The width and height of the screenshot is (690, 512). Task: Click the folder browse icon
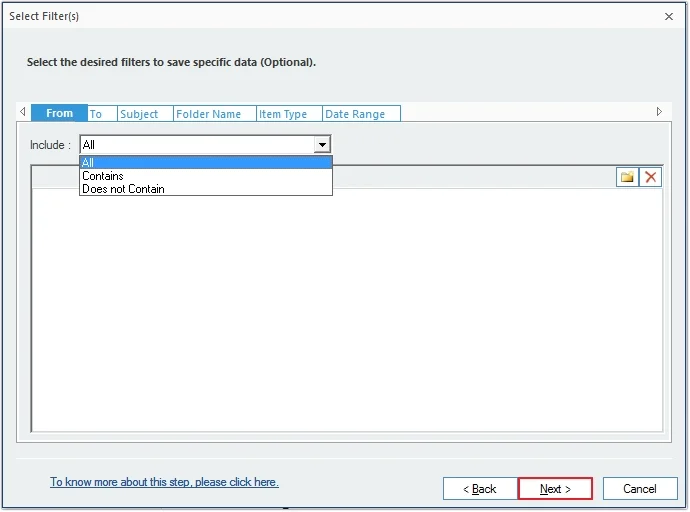(627, 177)
